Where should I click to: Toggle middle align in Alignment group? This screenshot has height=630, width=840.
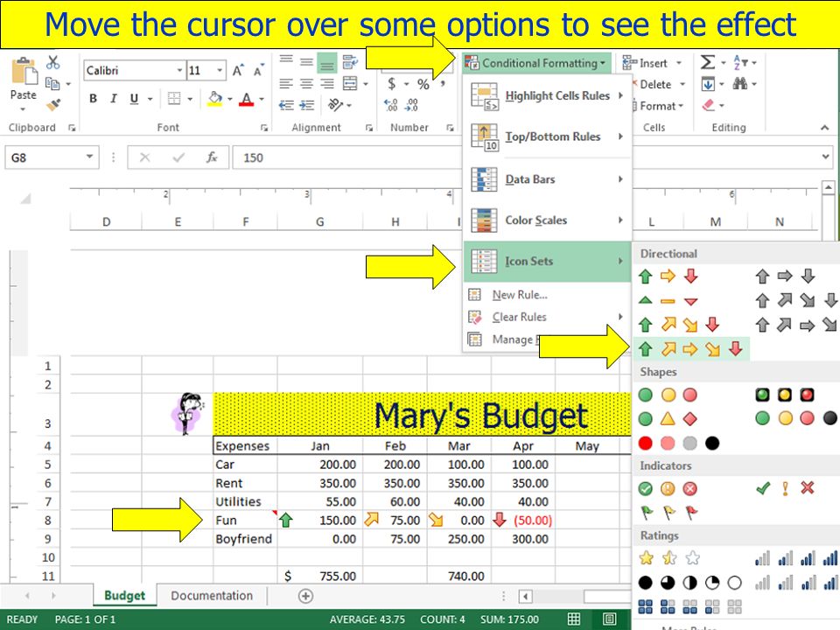306,62
